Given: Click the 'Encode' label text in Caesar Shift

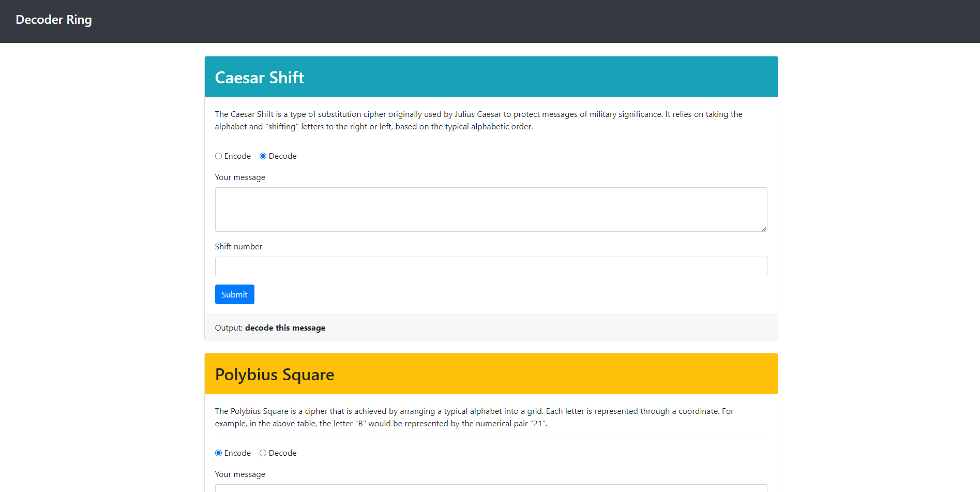Looking at the screenshot, I should [237, 156].
